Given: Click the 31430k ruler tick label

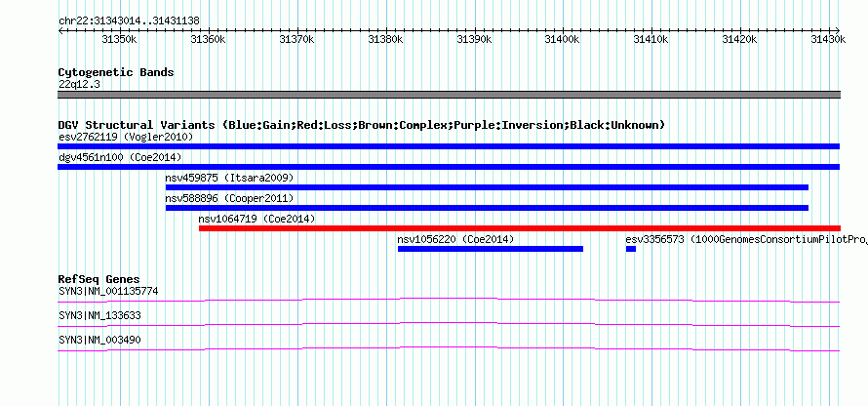Looking at the screenshot, I should point(828,39).
